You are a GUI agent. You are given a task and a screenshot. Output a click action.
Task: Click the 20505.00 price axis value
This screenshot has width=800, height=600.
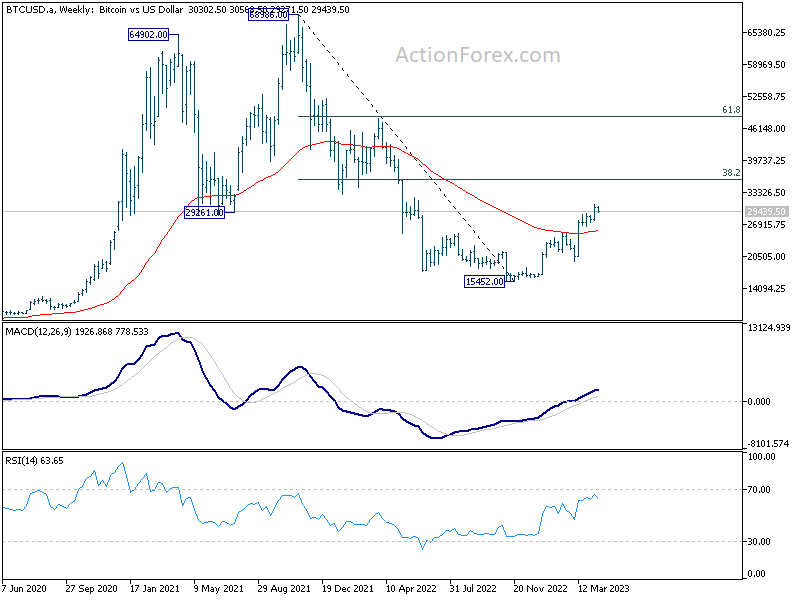(x=766, y=257)
